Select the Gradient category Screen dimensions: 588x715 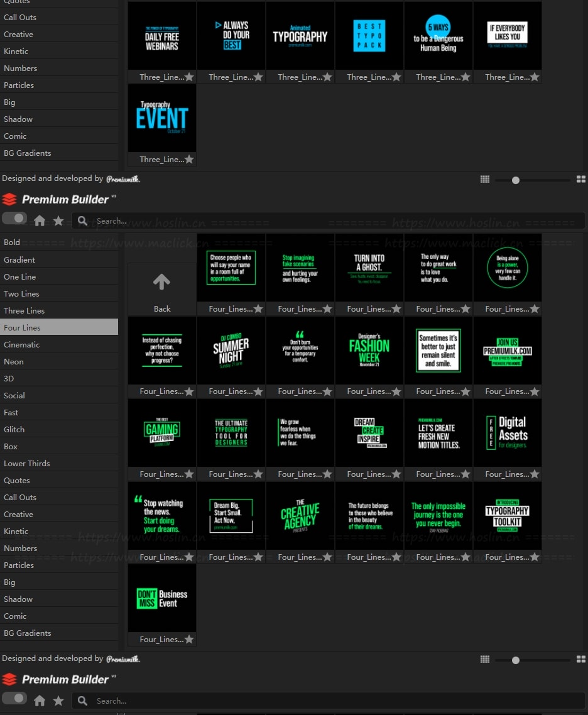pyautogui.click(x=59, y=260)
